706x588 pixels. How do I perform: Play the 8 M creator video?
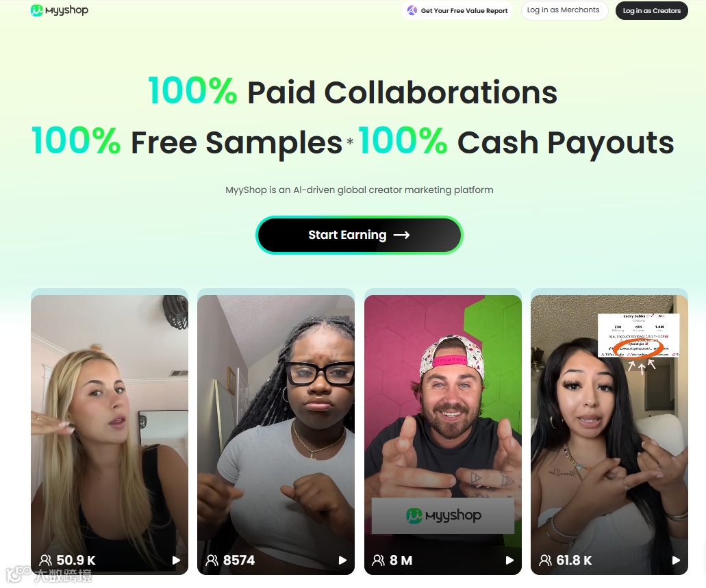pos(509,560)
